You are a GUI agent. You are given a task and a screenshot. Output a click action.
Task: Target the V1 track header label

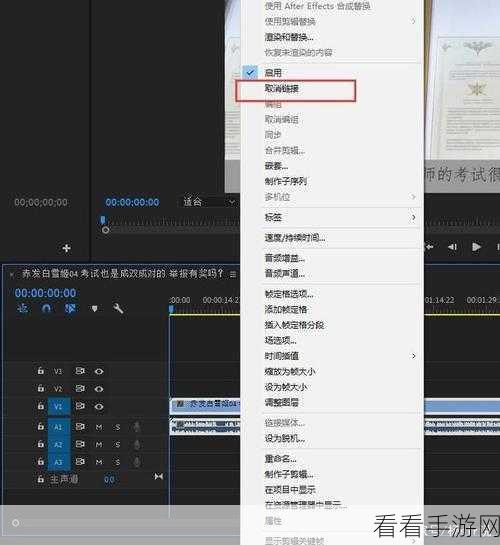click(58, 406)
